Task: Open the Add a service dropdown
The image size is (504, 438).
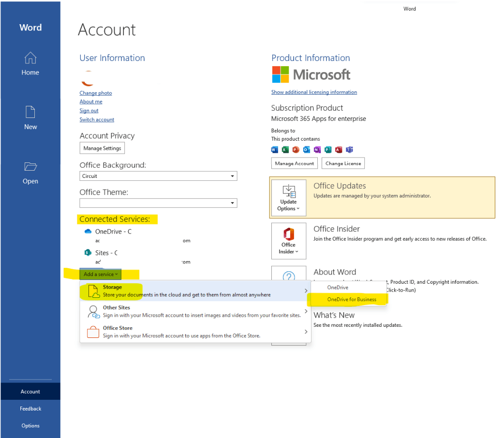Action: pos(100,274)
